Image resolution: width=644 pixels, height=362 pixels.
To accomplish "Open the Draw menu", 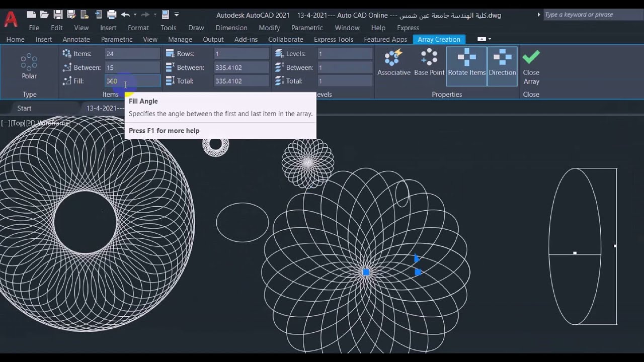I will [x=196, y=28].
